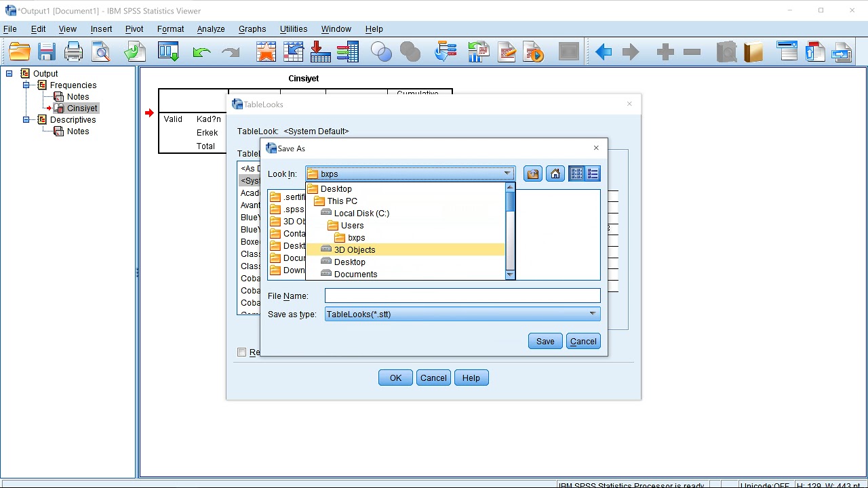Select Notes under Frequencies in outline
Screen dimensions: 868x488
(78, 97)
